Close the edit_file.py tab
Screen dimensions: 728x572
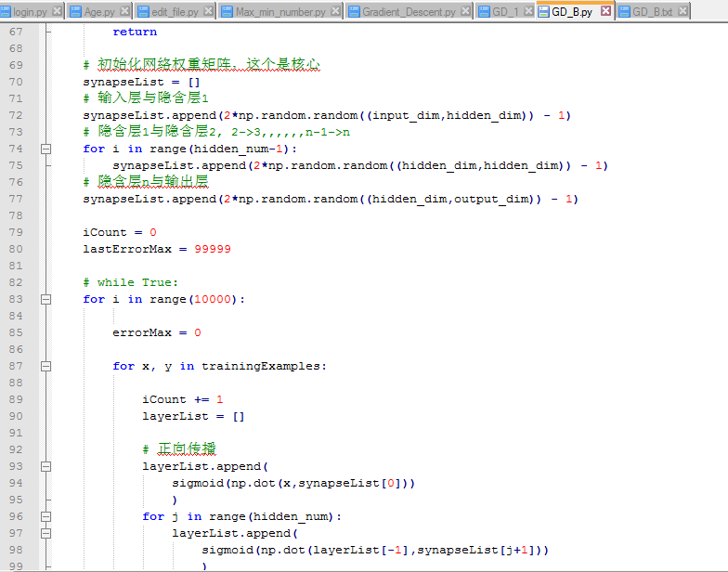(209, 11)
